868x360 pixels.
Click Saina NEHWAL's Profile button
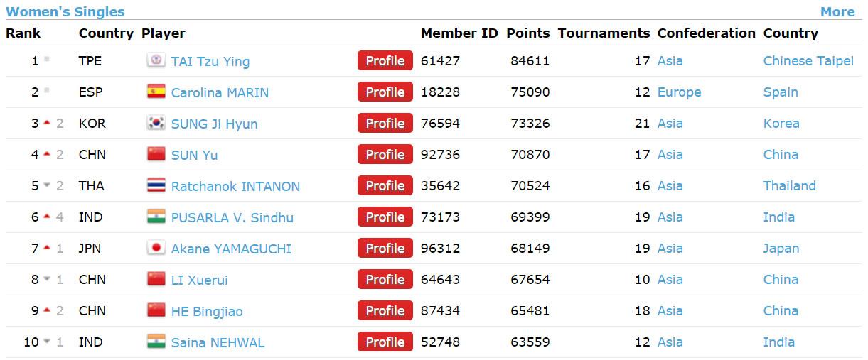click(x=385, y=342)
